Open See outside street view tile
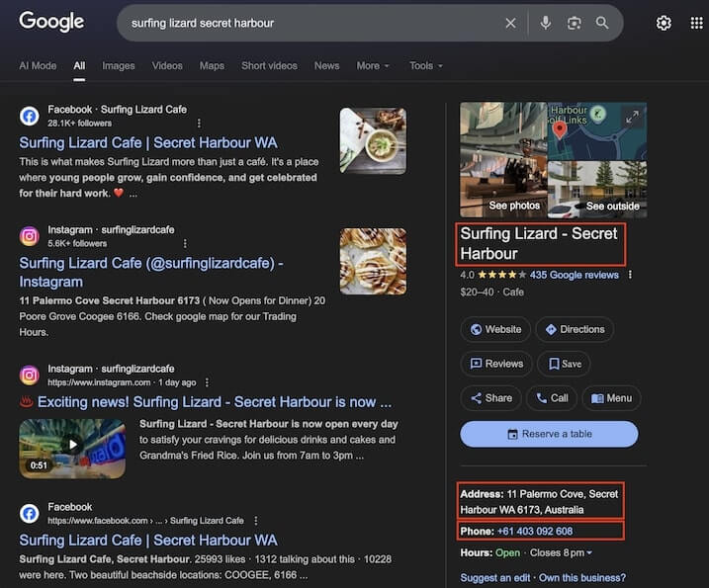Viewport: 709px width, 588px height. 597,190
